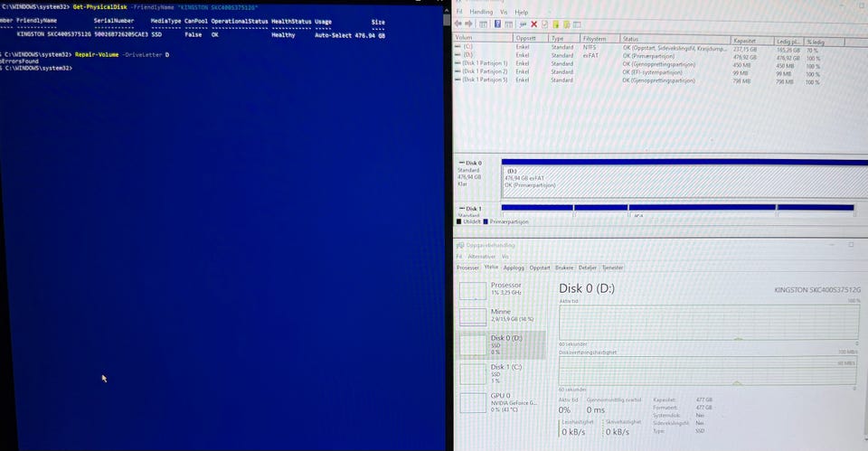
Task: Open the Hjelp menu
Action: click(522, 12)
